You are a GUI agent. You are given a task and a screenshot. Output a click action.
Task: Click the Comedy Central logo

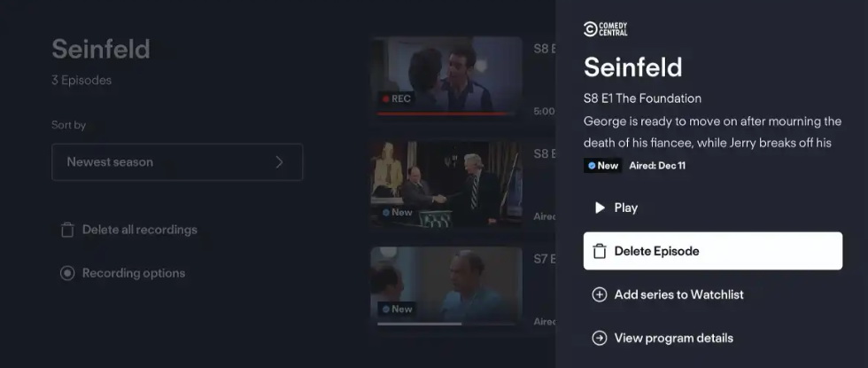[606, 29]
